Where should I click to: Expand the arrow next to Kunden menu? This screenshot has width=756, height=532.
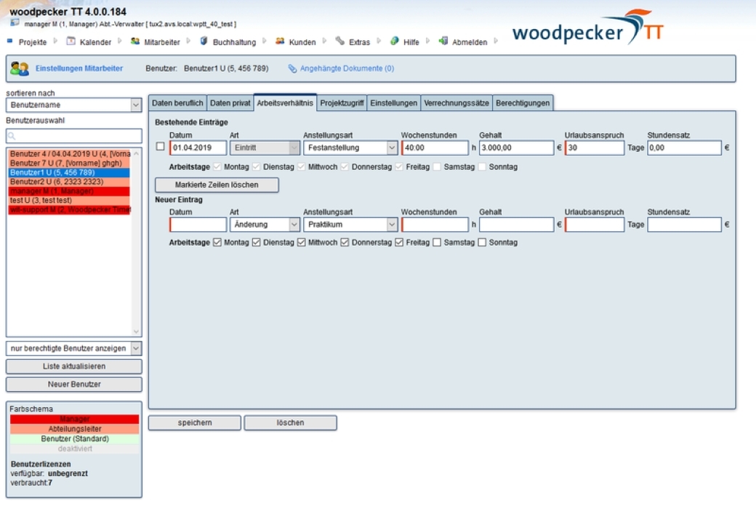[324, 41]
